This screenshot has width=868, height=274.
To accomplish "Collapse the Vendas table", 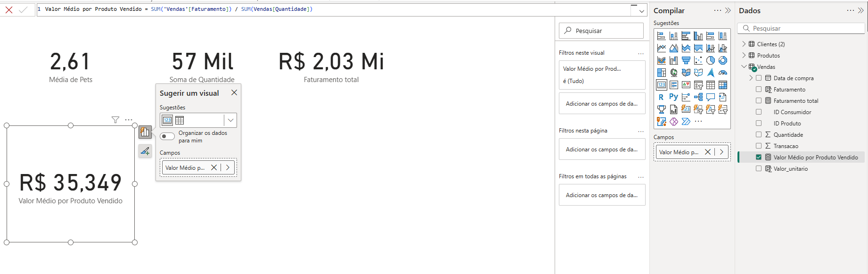I will point(744,67).
